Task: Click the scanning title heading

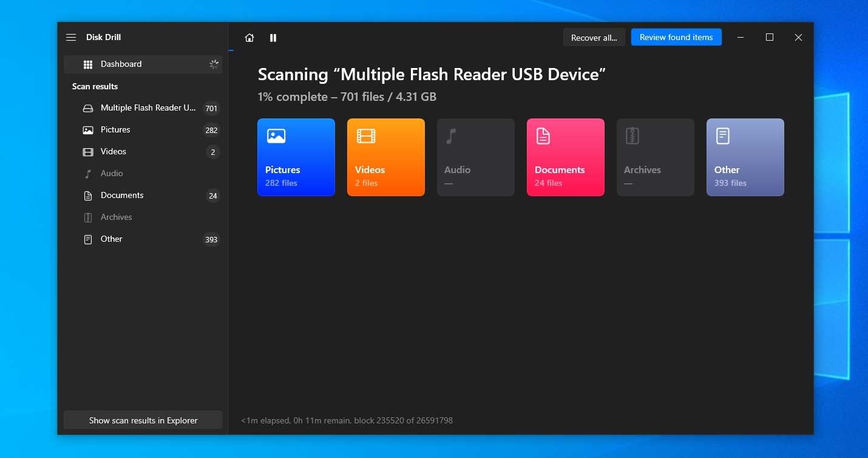Action: pyautogui.click(x=432, y=75)
